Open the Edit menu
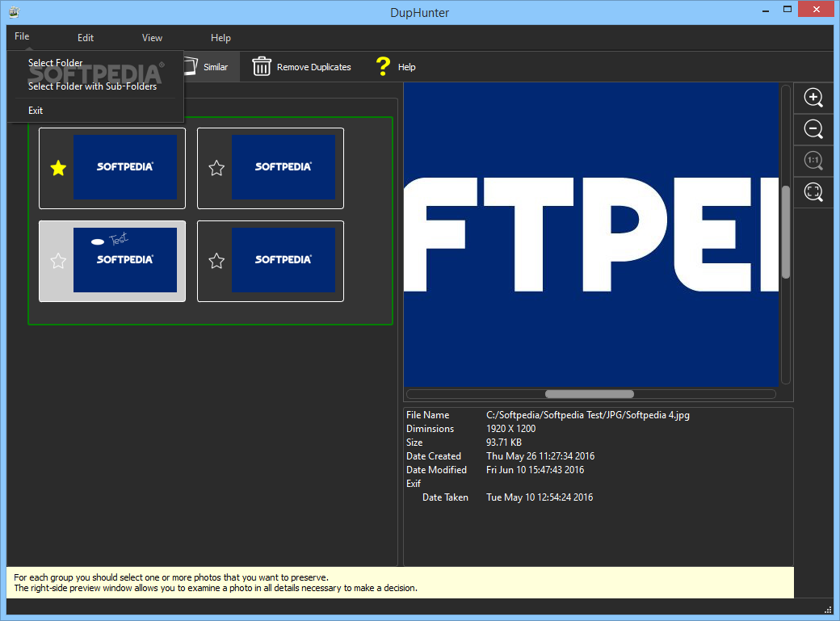This screenshot has height=621, width=840. 85,38
